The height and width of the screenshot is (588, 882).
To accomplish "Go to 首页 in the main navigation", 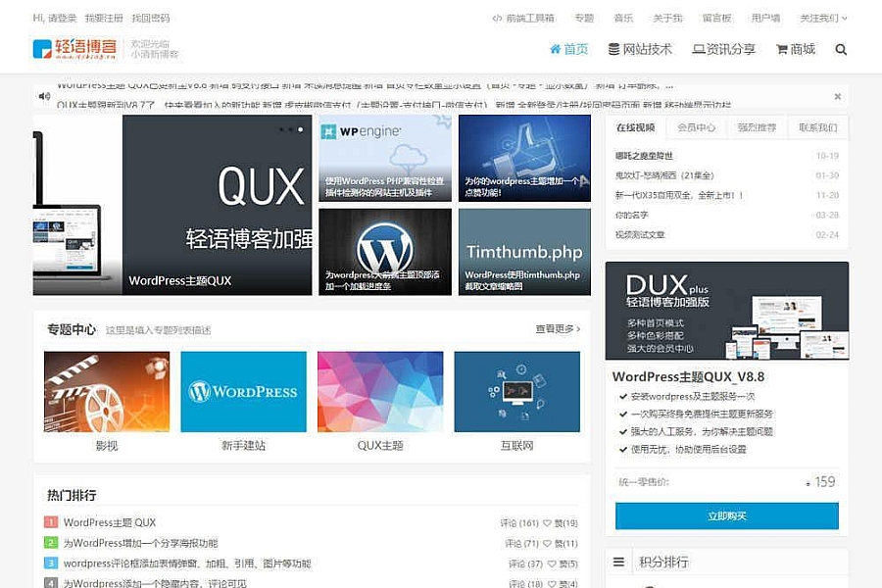I will point(568,50).
